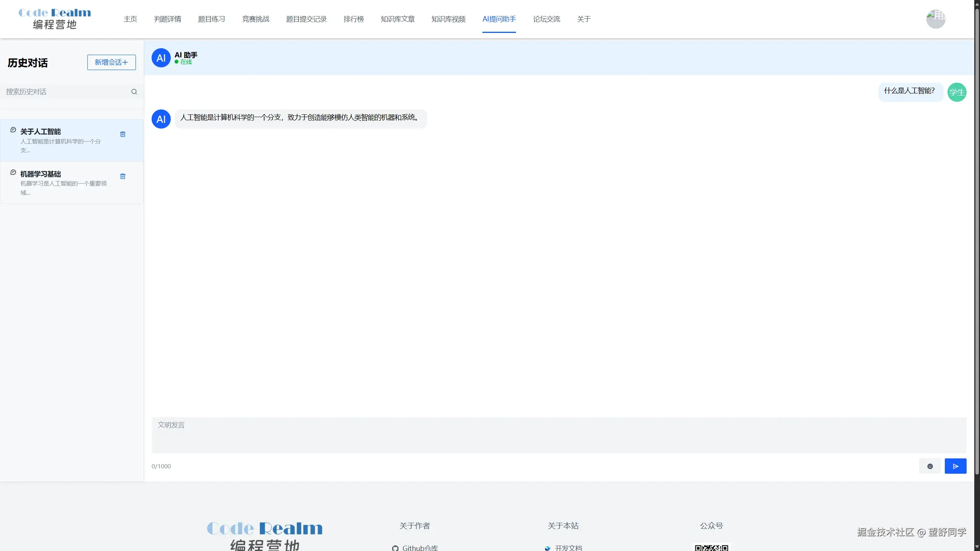Click the Code Realm logo

click(55, 18)
